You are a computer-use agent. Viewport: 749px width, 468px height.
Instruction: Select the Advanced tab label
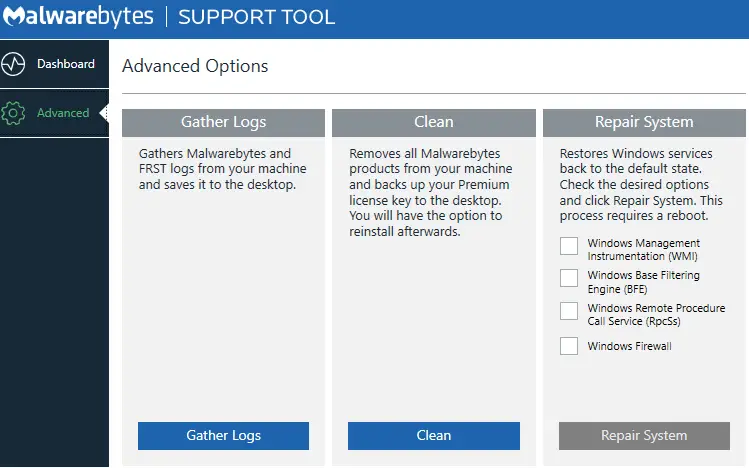tap(63, 113)
